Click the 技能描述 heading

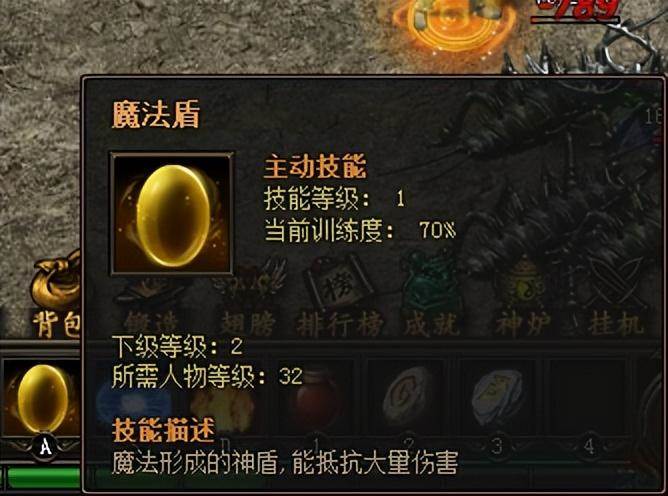pyautogui.click(x=164, y=430)
